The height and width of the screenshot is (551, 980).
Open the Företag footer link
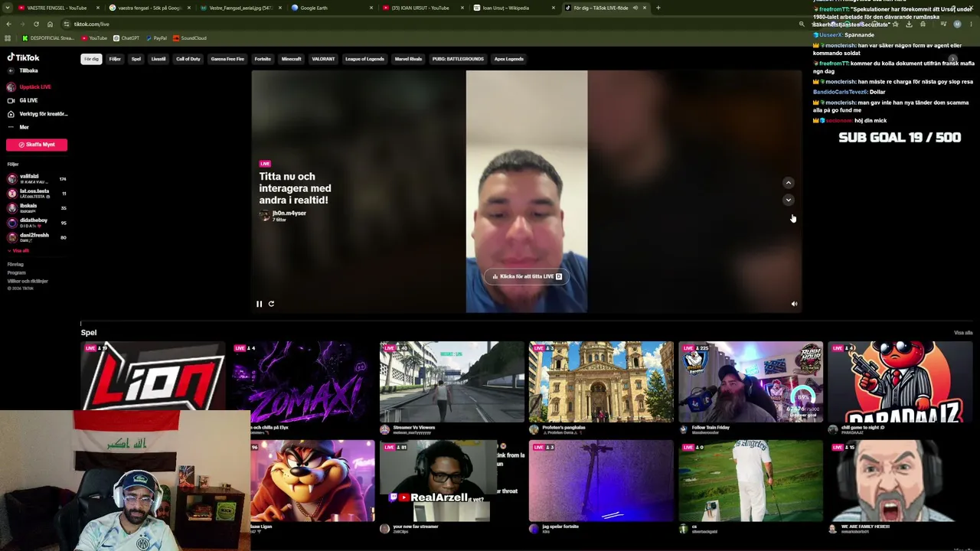coord(15,264)
